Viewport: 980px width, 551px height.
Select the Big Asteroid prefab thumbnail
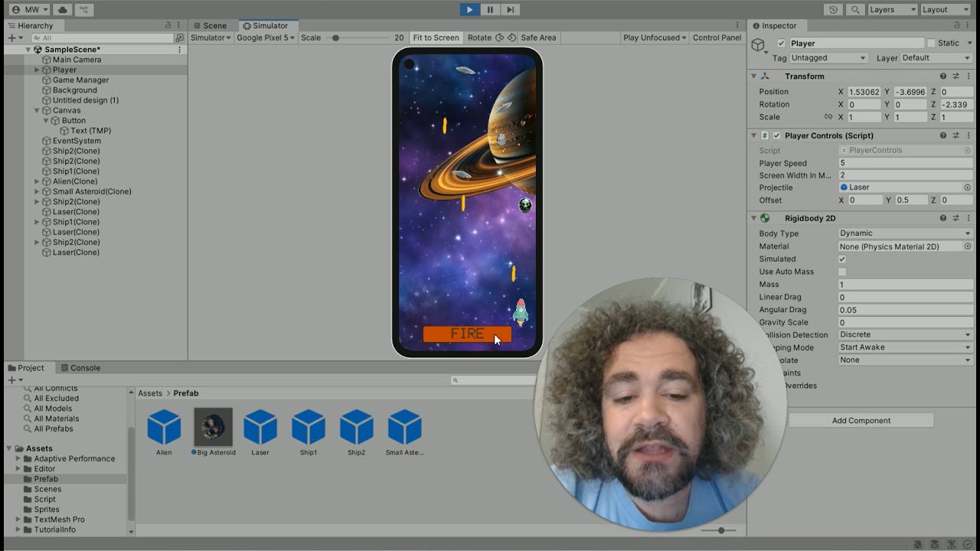click(214, 427)
